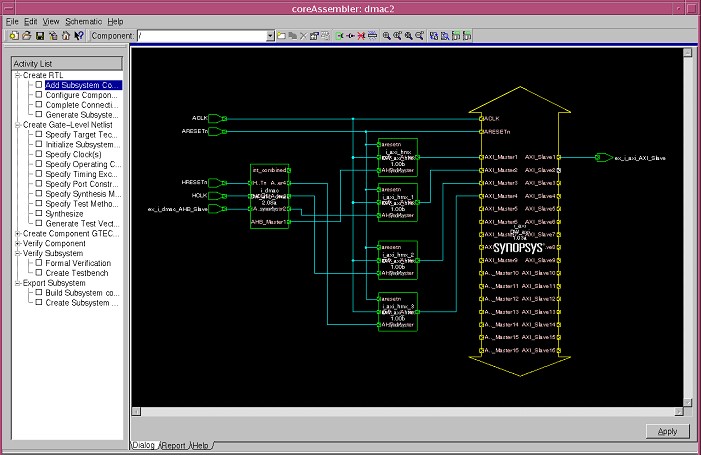Click the red X disconnect icon
Viewport: 701px width, 455px height.
tap(361, 36)
